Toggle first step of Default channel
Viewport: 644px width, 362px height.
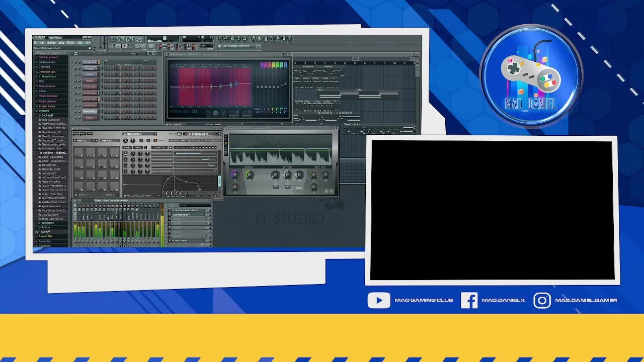click(x=106, y=81)
